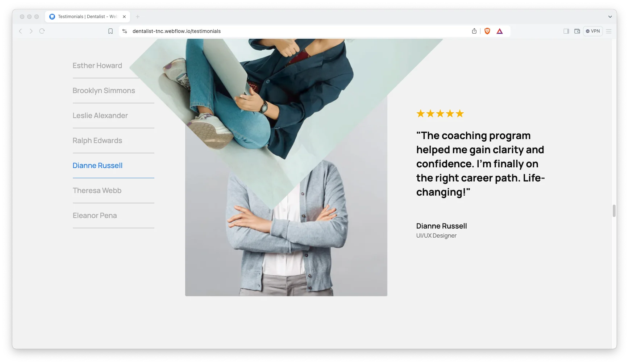View site information icon in address bar
629x364 pixels.
tap(125, 31)
